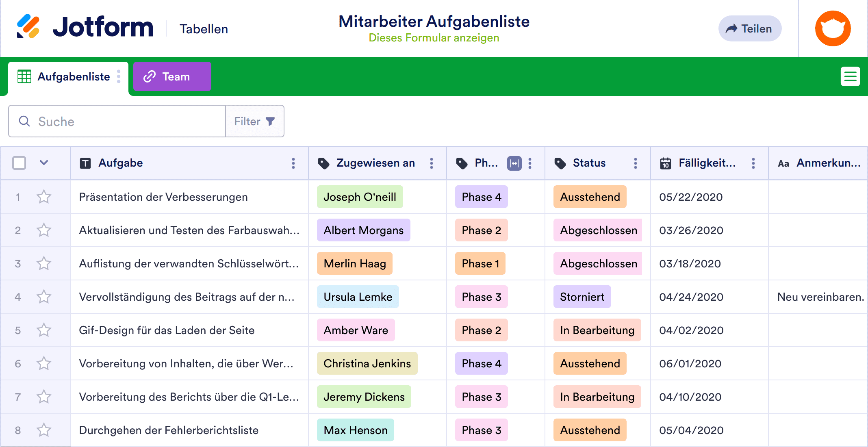Image resolution: width=868 pixels, height=447 pixels.
Task: Click the due date 06/01/2020
Action: (690, 364)
